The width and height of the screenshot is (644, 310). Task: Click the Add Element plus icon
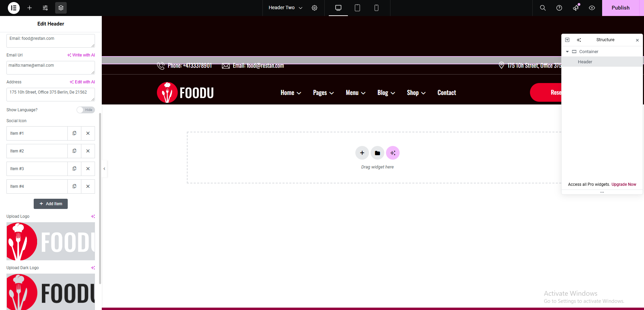(x=30, y=8)
